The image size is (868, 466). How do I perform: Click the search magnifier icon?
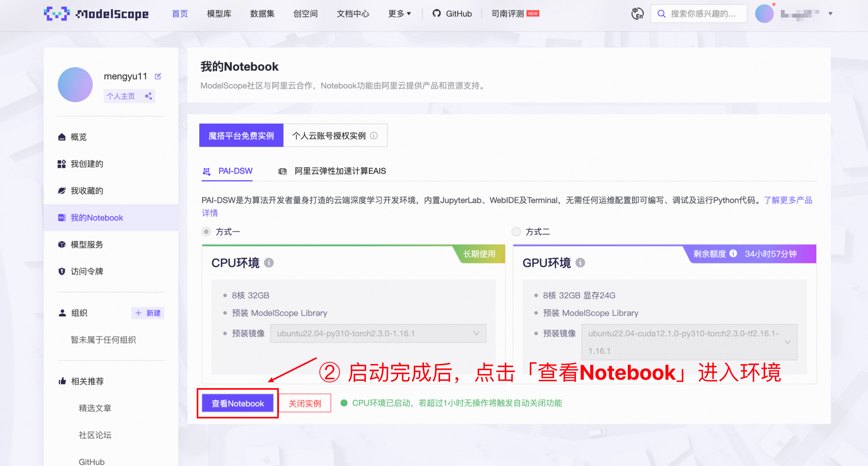tap(661, 13)
